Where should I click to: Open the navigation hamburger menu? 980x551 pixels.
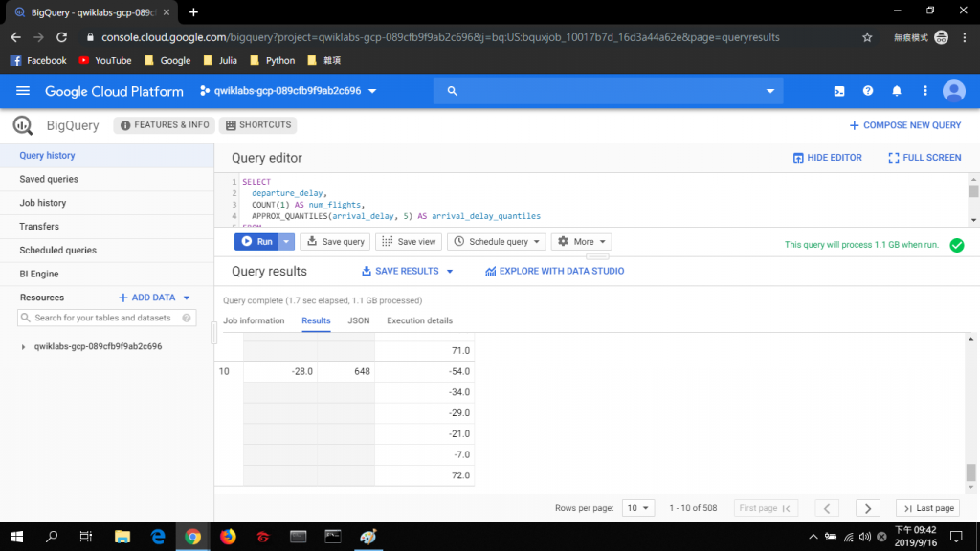point(23,91)
